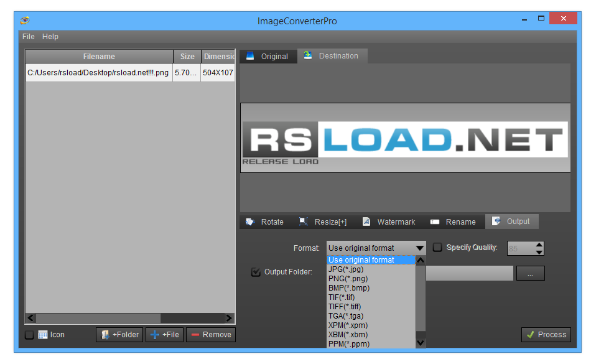This screenshot has width=591, height=364.
Task: Click the plus icon on the +File button
Action: click(155, 335)
